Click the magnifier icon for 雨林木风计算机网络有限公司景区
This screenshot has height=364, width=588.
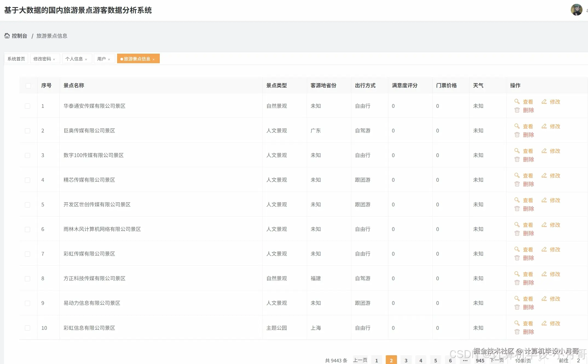click(x=517, y=225)
